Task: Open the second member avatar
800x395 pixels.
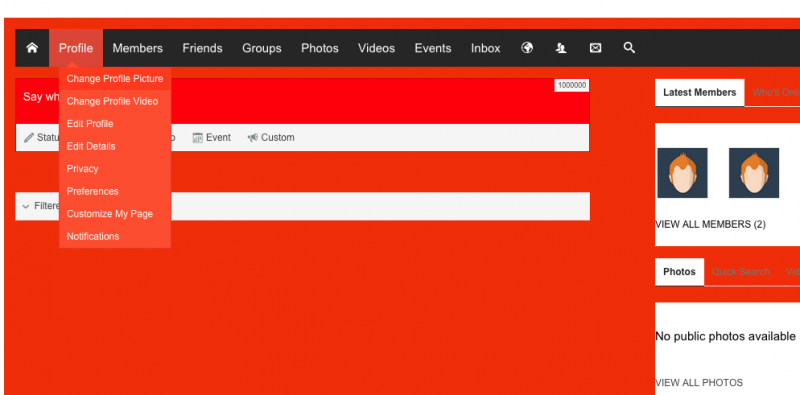Action: coord(754,173)
